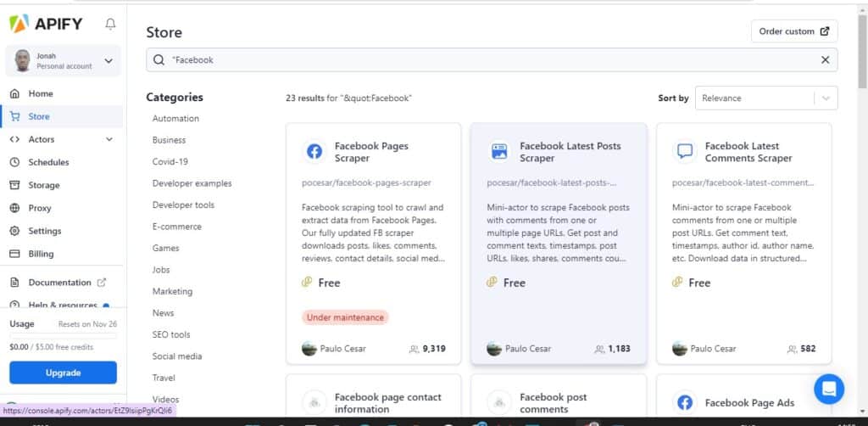The image size is (868, 426).
Task: Click pocesar/facebook-pages-scraper path text
Action: tap(366, 182)
